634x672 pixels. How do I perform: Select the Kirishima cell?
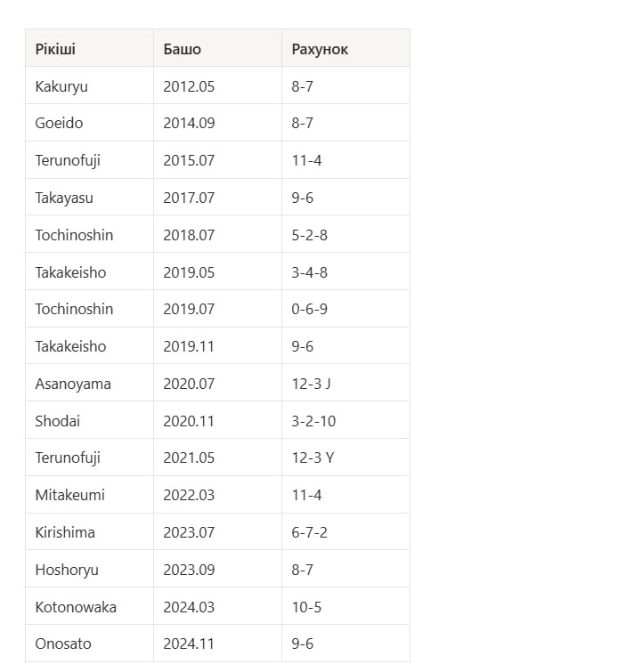point(65,532)
